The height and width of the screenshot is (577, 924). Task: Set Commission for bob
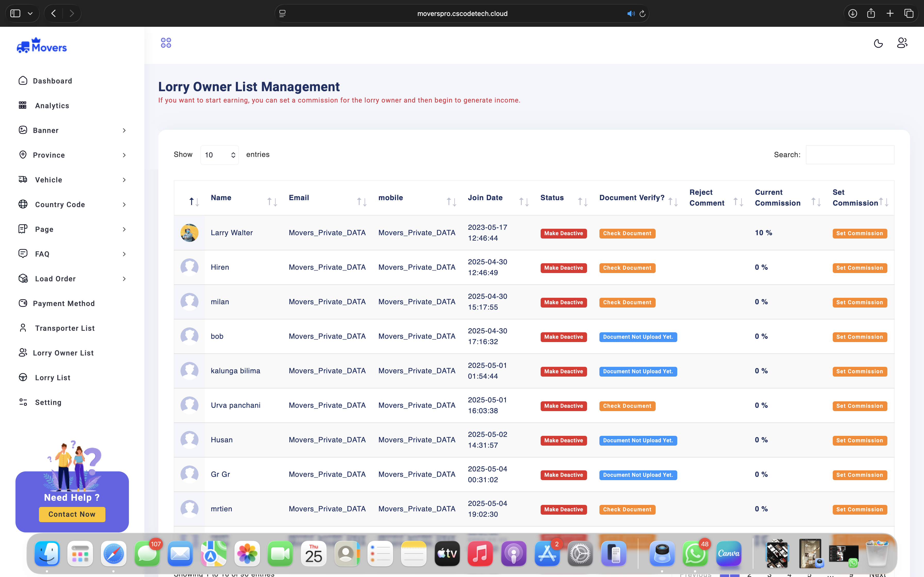click(x=860, y=337)
